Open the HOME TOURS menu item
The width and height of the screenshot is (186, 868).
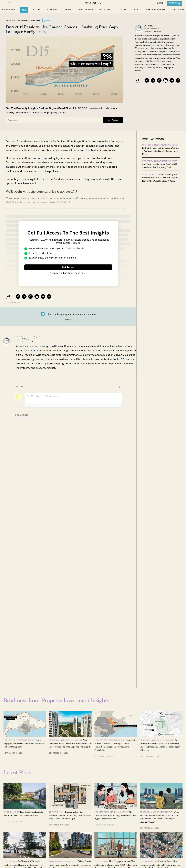pos(178,10)
